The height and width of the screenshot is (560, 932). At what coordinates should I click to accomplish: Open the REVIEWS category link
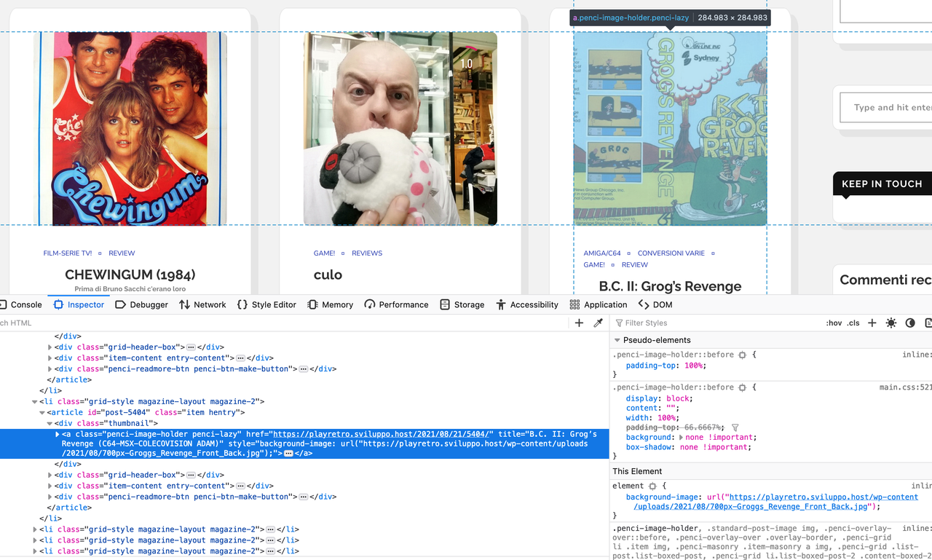367,253
